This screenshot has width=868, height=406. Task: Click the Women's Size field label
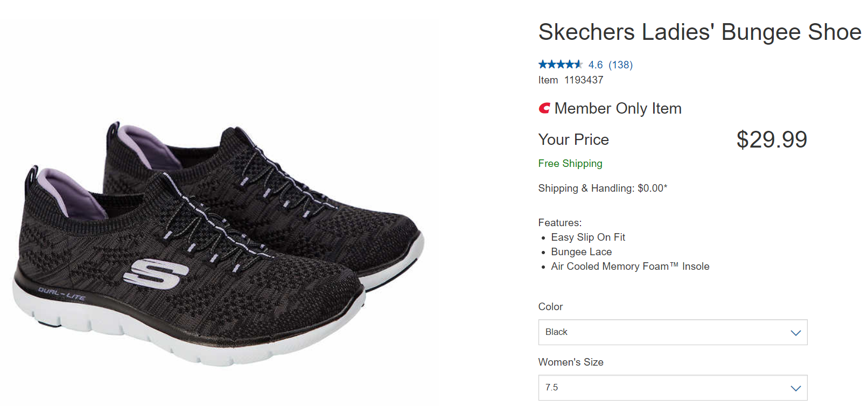[570, 362]
